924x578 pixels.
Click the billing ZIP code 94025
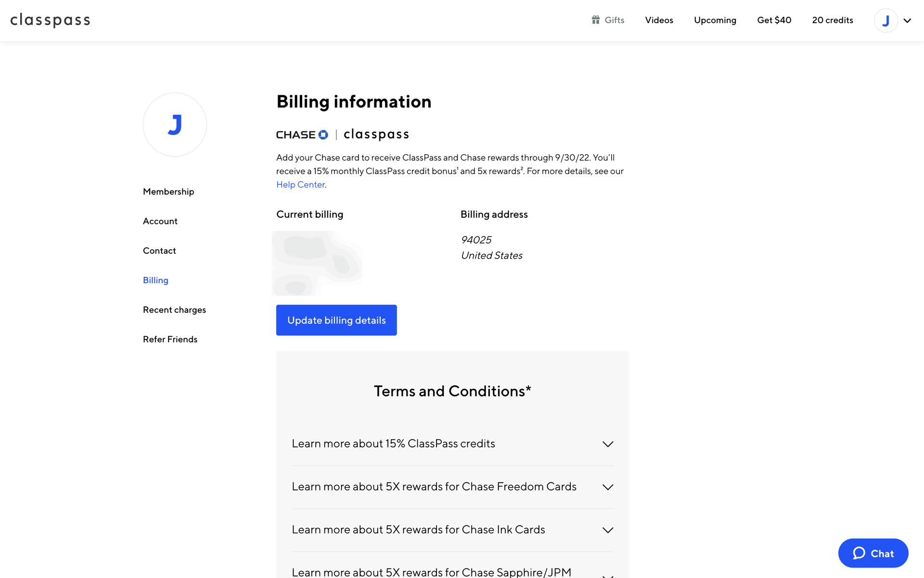pyautogui.click(x=476, y=240)
